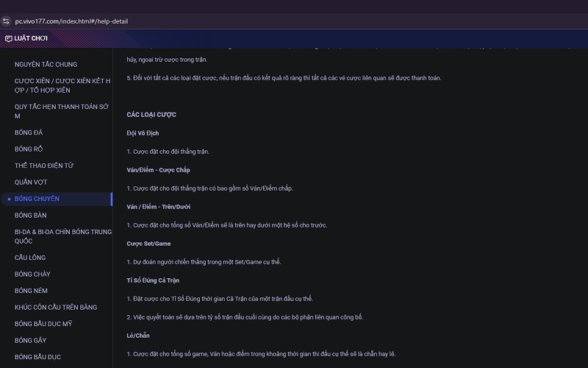Go to Bóng Đá rules

click(29, 132)
